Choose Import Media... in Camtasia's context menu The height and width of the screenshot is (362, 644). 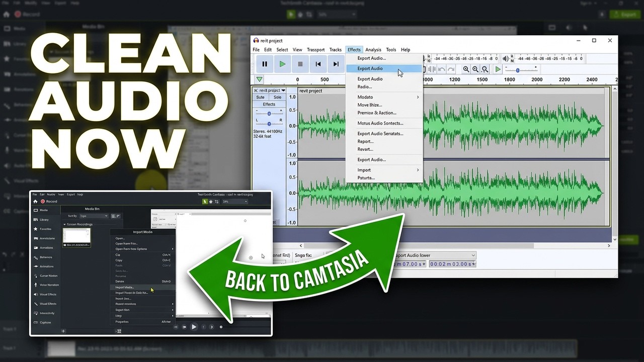coord(142,288)
